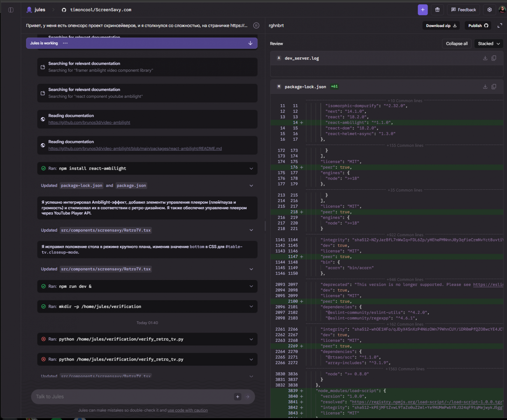Focus the Talk to Jules input field
The image size is (507, 420).
coord(130,397)
